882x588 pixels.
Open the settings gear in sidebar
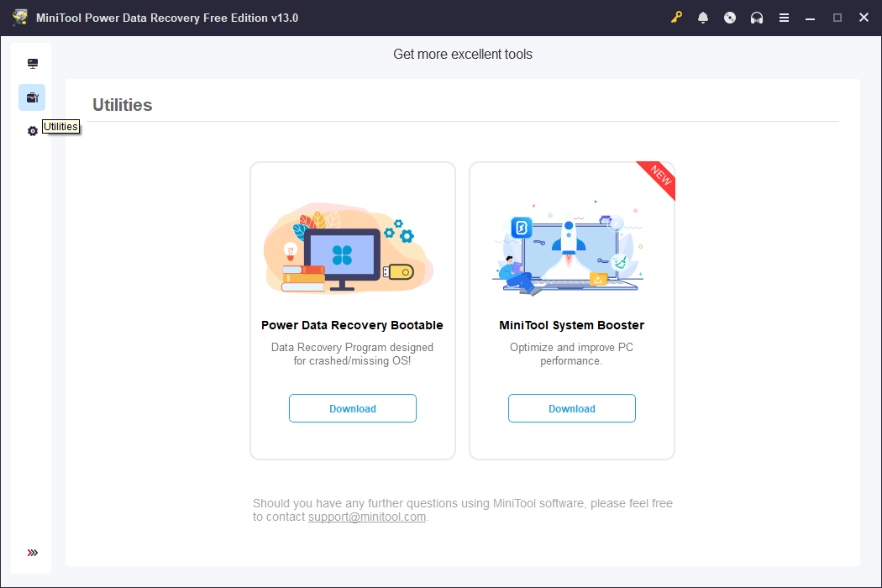(33, 131)
